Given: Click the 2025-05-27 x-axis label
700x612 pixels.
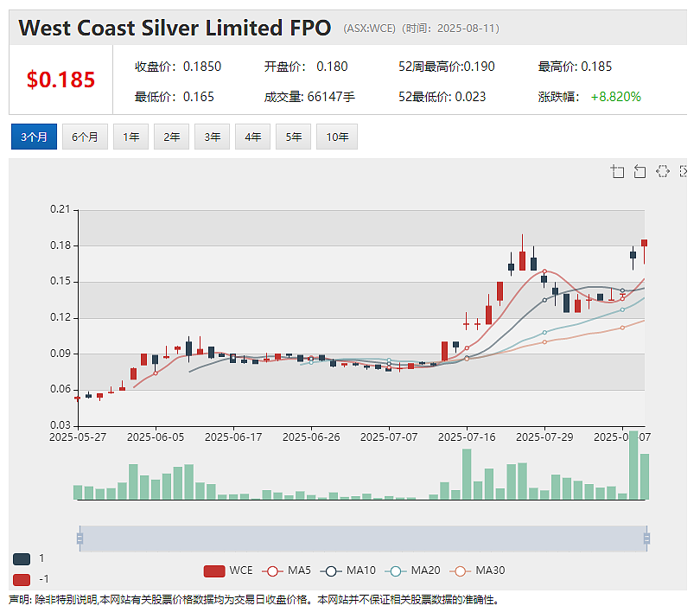Looking at the screenshot, I should (x=78, y=437).
